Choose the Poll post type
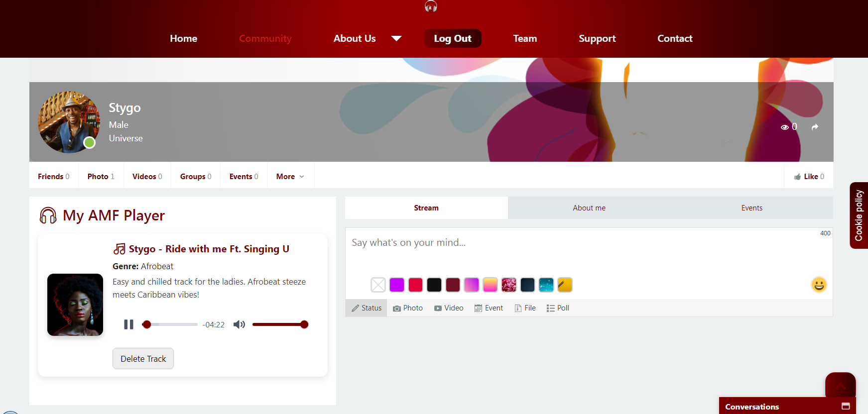This screenshot has width=868, height=414. click(x=558, y=308)
